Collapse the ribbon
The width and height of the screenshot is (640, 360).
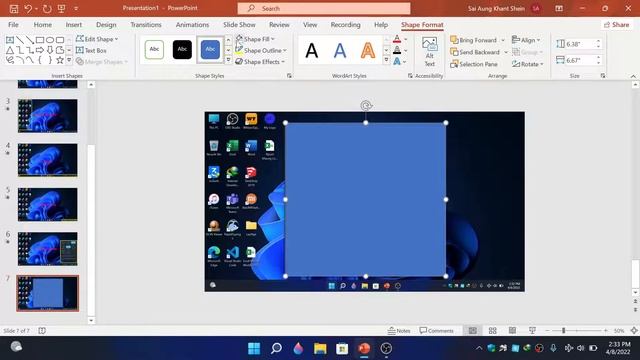coord(633,76)
